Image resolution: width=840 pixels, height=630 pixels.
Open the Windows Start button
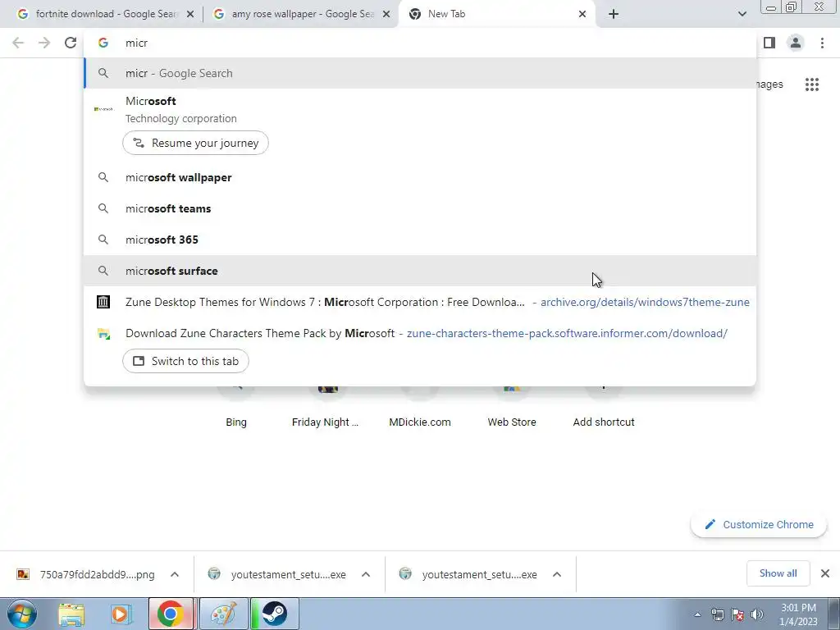pos(22,614)
